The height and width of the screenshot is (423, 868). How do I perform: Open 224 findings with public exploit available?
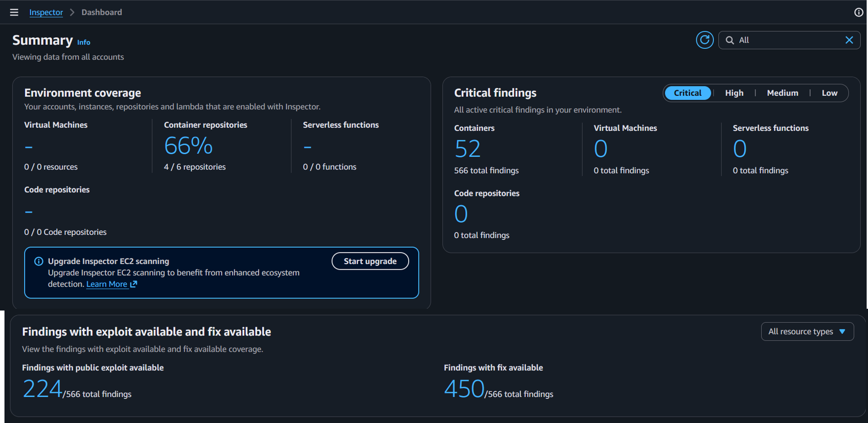click(x=43, y=388)
